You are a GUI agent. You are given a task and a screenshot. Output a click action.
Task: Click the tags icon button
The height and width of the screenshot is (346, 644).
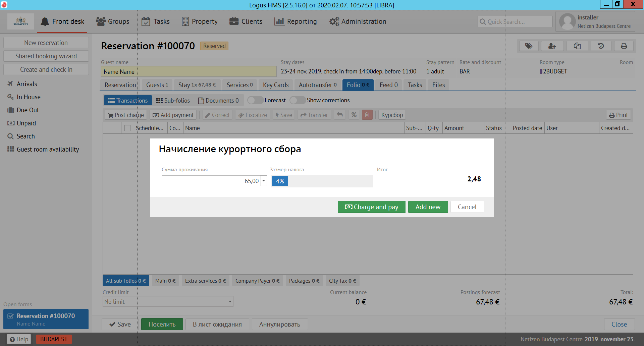tap(529, 46)
